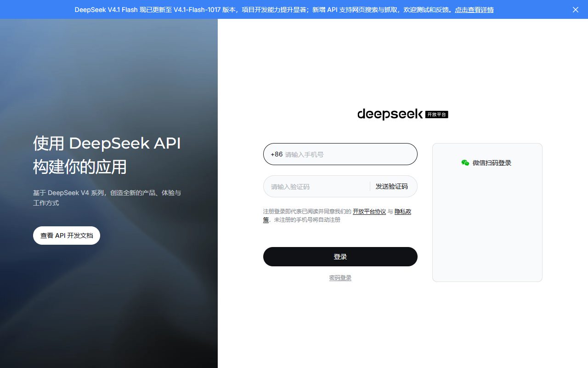Click the WeChat QR code login panel

[x=487, y=213]
